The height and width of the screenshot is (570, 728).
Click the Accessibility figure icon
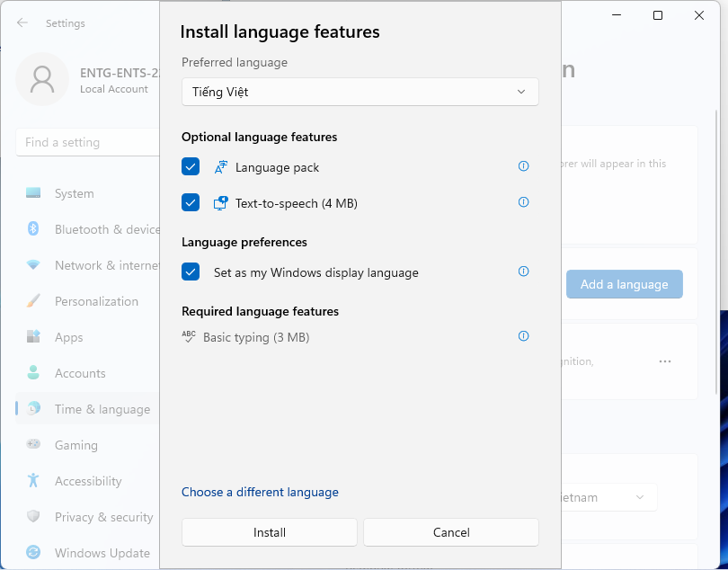33,481
